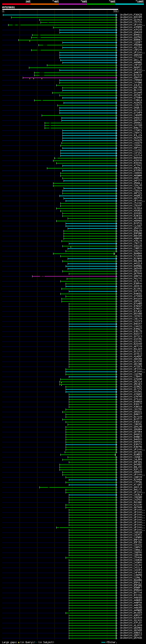Click the UniRef100_C5M8K8 label
Viewport: 146px width, 644px height.
pyautogui.click(x=131, y=80)
